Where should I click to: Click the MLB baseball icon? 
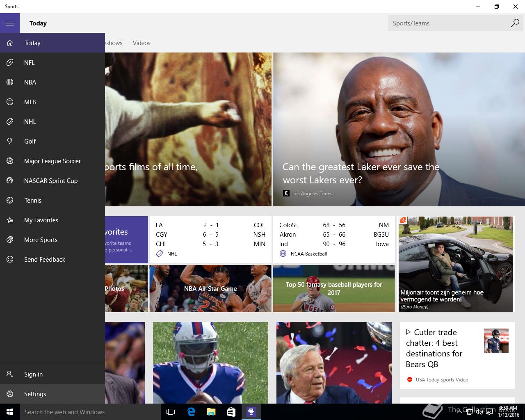(10, 102)
